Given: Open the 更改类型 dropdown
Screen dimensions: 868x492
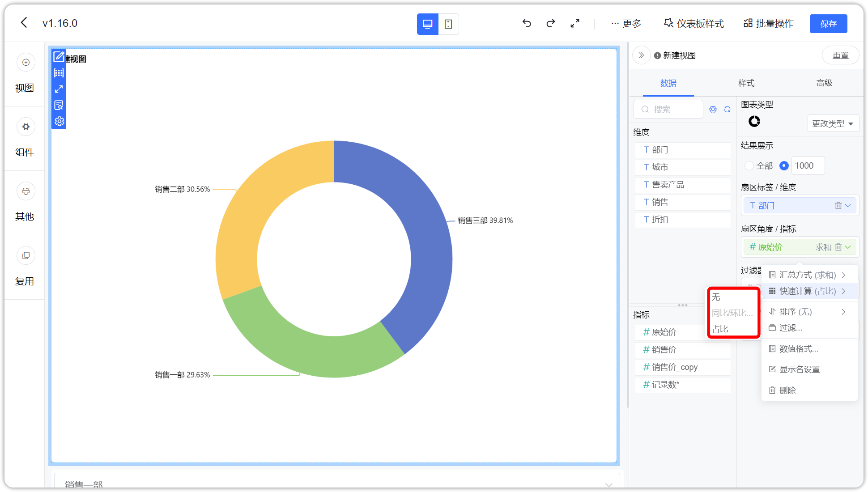Looking at the screenshot, I should click(x=833, y=123).
